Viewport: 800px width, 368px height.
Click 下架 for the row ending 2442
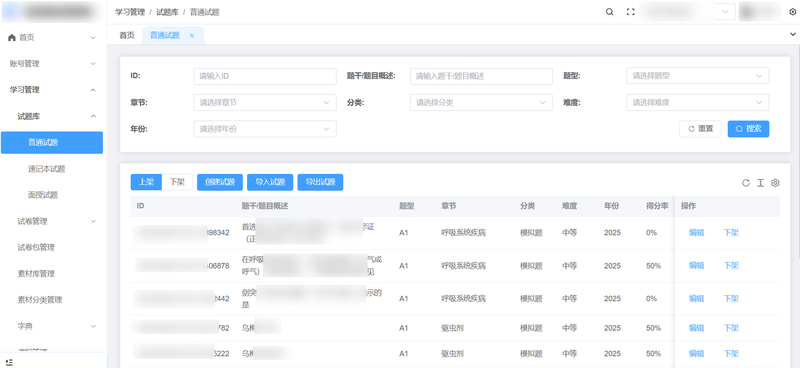point(731,299)
